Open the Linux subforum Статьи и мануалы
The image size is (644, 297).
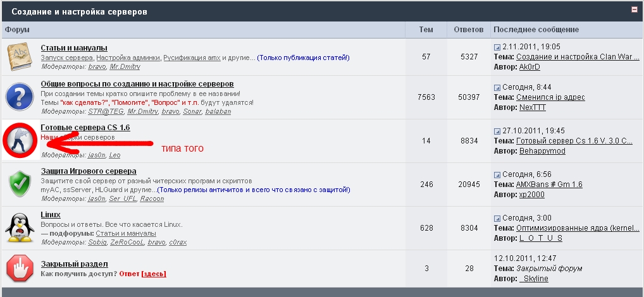click(126, 233)
